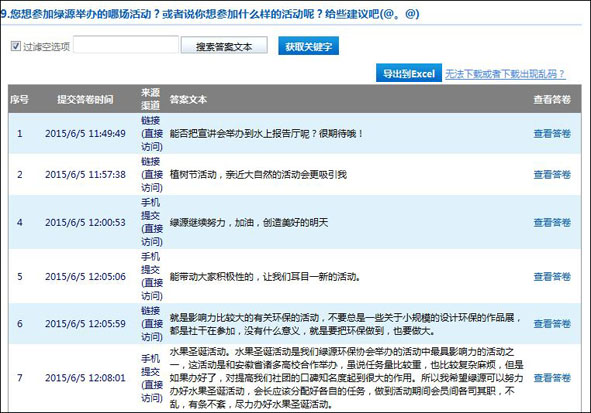Open the 无法下载或者下载出现乱码 help link
The image size is (591, 413).
(x=505, y=74)
